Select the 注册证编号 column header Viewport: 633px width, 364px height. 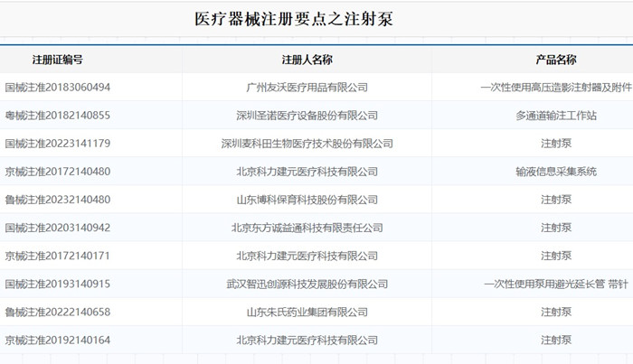[x=57, y=60]
